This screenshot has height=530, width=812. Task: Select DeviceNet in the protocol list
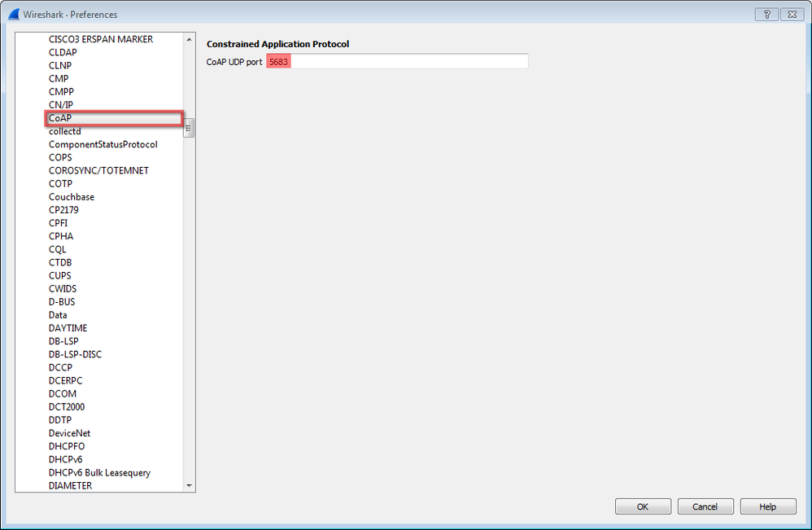click(69, 433)
